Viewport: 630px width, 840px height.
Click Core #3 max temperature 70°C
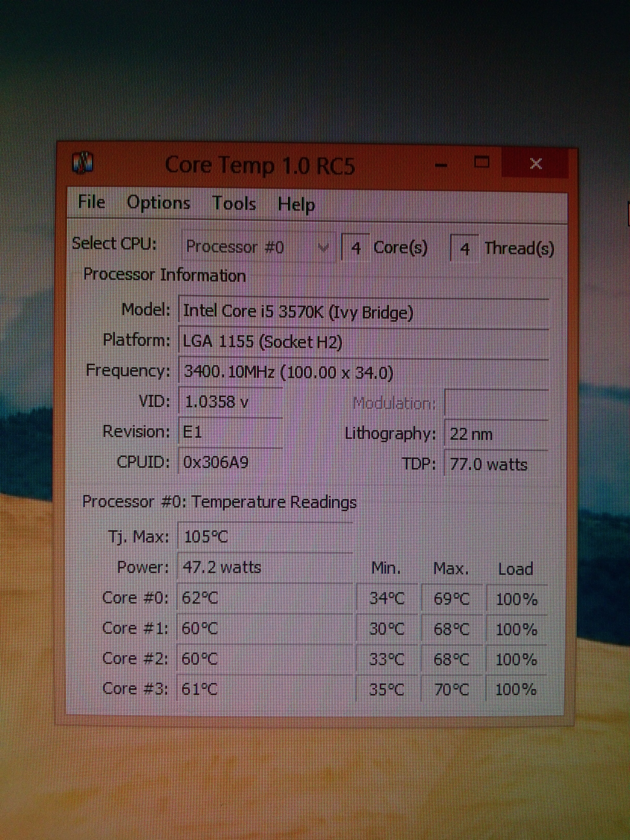click(451, 689)
